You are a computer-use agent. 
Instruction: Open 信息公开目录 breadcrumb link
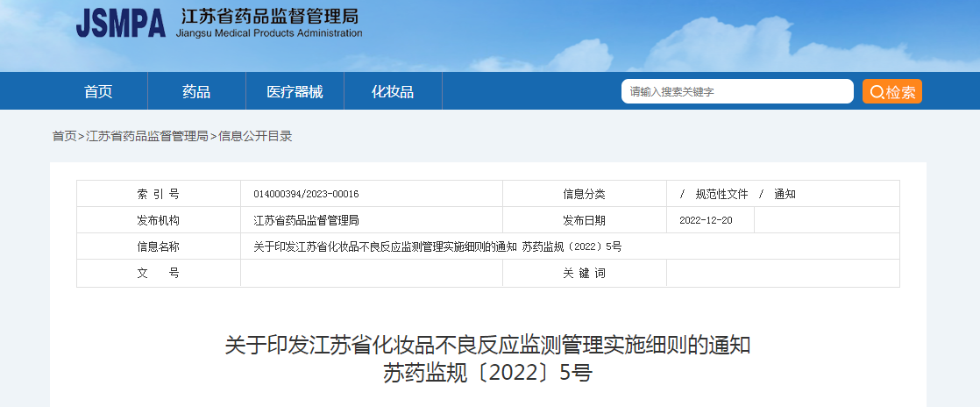pyautogui.click(x=255, y=136)
